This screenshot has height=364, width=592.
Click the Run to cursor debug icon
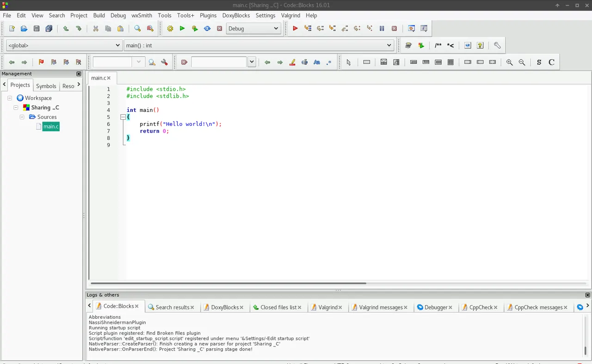click(x=308, y=29)
